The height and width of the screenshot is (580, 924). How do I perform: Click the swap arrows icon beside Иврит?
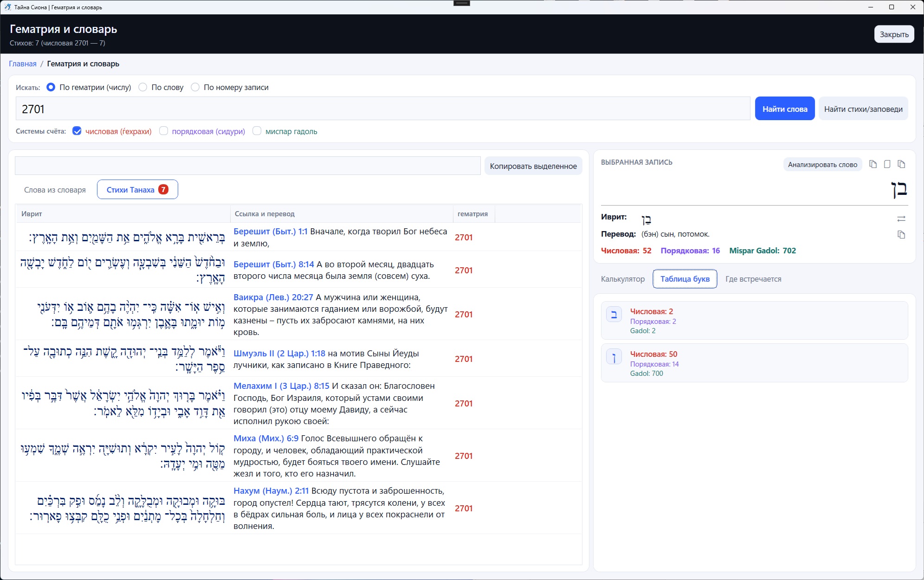click(901, 219)
